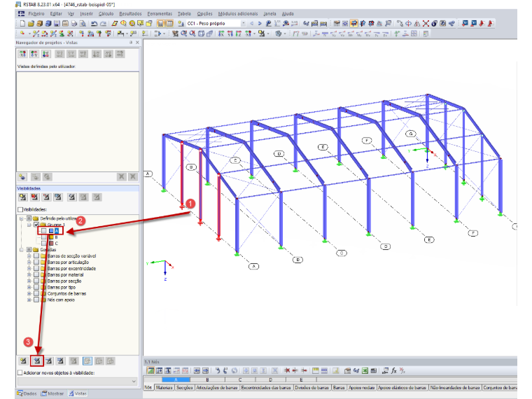This screenshot has height=399, width=532.
Task: Open the add-to-visibility dropdown at panel bottom
Action: tap(133, 381)
